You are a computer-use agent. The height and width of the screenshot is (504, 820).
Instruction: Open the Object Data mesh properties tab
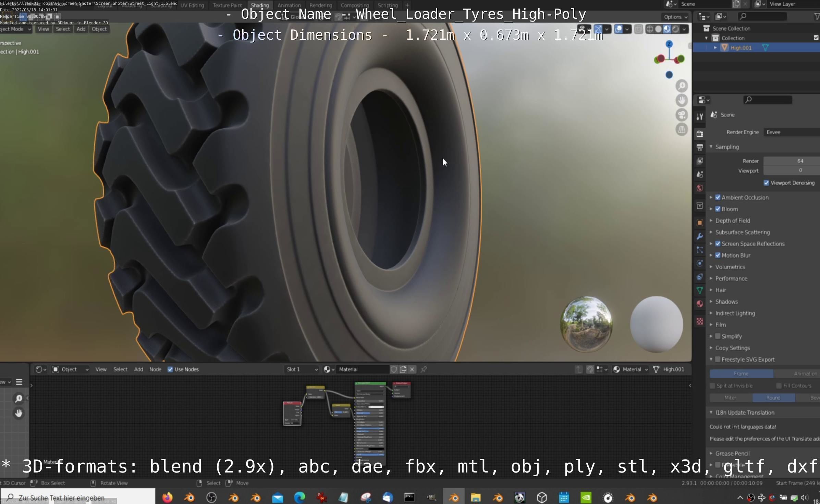pos(700,290)
